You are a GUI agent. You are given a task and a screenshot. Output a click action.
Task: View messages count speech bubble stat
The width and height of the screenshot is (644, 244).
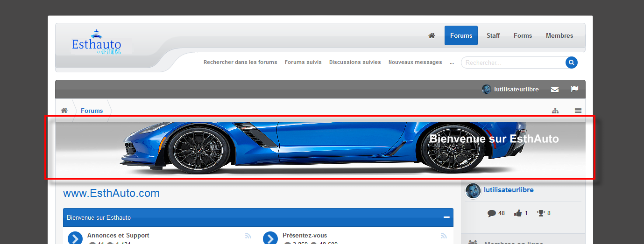coord(496,213)
